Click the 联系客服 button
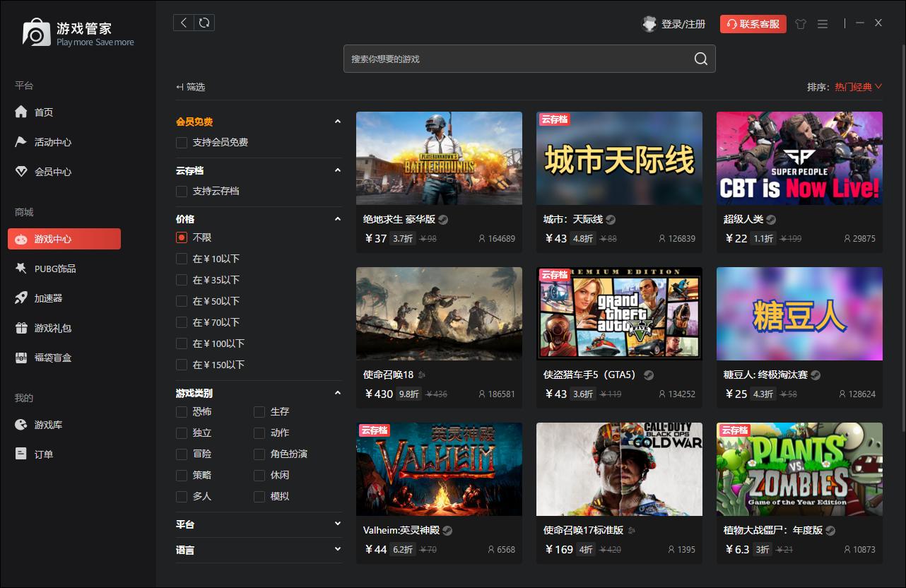The width and height of the screenshot is (906, 588). [753, 24]
